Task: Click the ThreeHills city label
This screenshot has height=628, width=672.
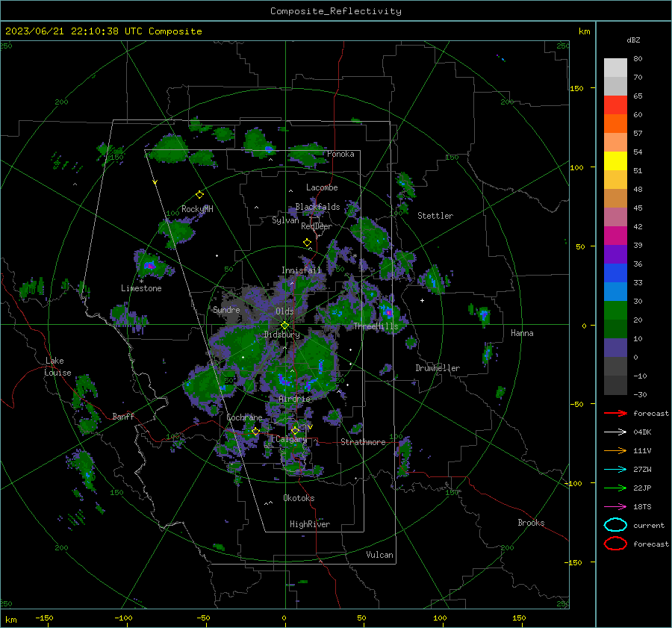Action: tap(376, 326)
